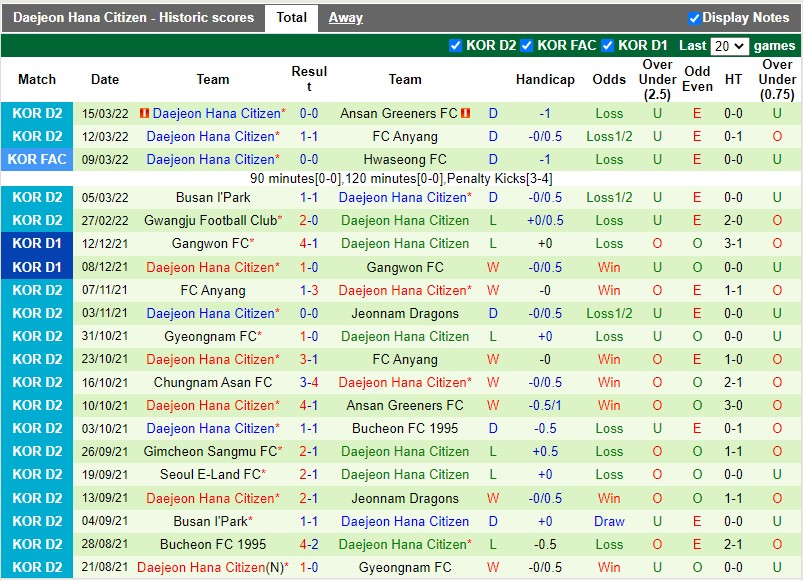Open Jeonnam Dragons in 03/11/21 row

click(405, 313)
